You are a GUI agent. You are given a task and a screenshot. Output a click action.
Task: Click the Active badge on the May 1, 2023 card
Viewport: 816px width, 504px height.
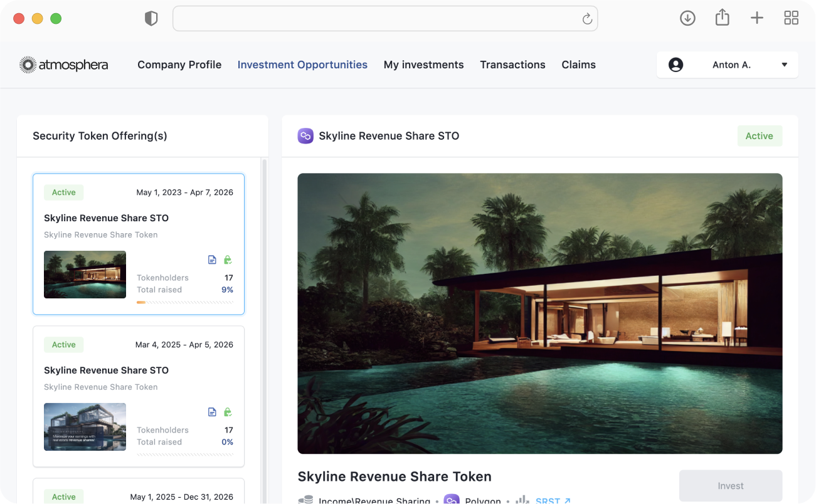63,192
